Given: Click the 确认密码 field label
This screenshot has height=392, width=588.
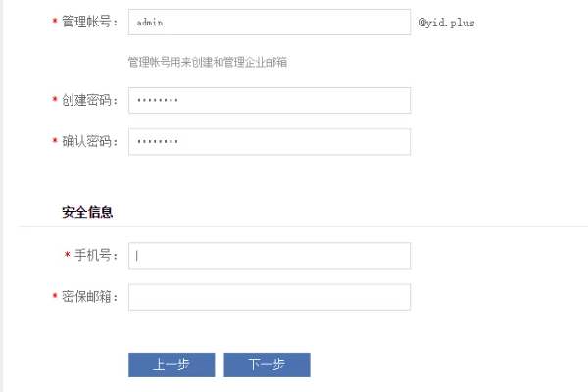Looking at the screenshot, I should tap(88, 142).
